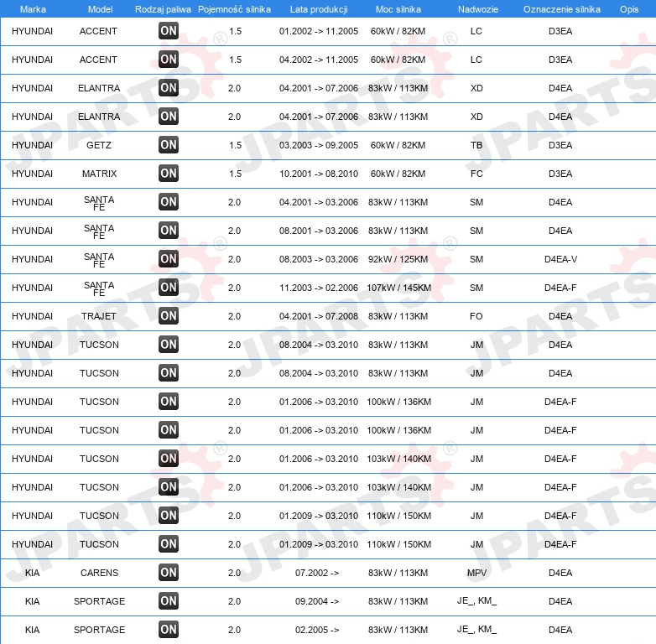Click SPORTAGE model in the 02.2005 row
Viewport: 656px width, 644px height.
(99, 630)
